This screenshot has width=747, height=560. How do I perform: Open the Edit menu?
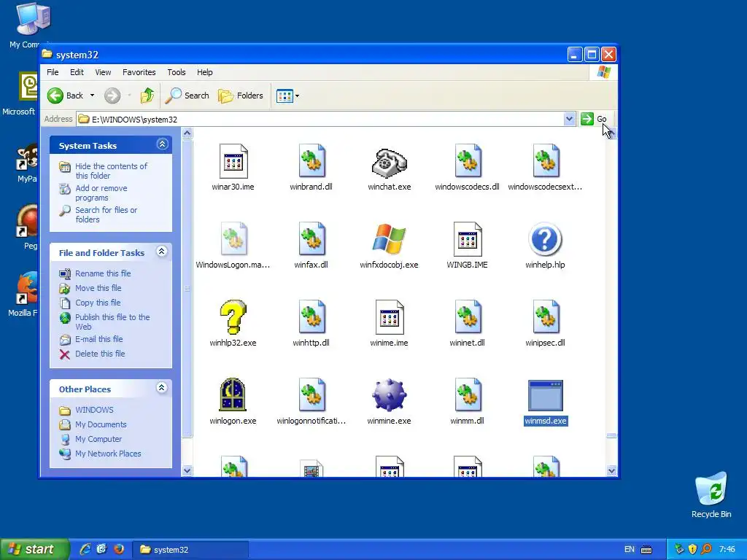tap(77, 72)
